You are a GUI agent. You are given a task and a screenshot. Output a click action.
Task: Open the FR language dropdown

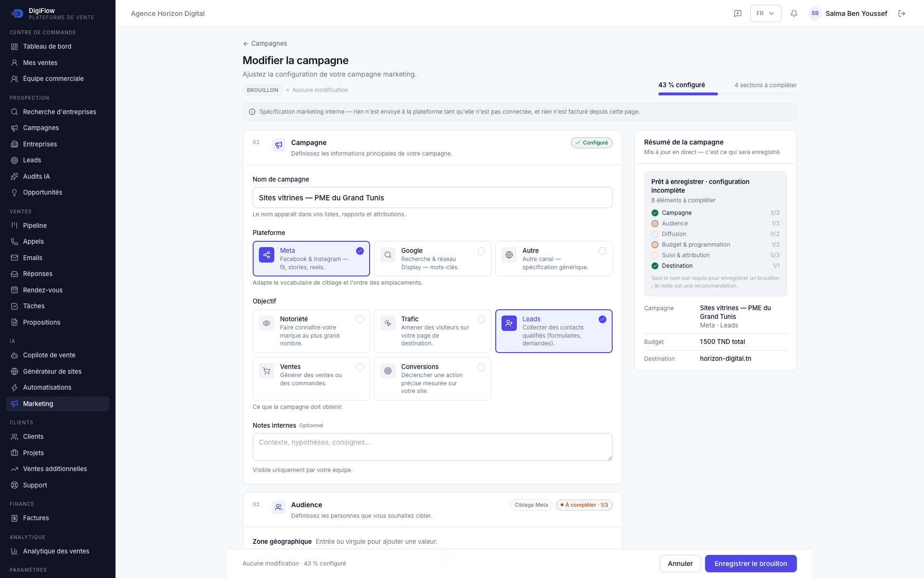766,13
